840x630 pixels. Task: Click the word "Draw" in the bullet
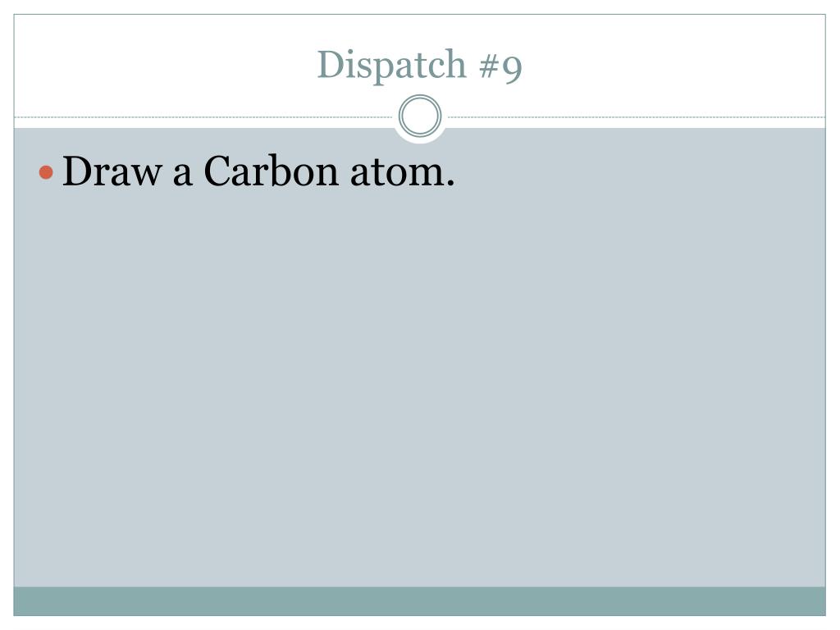[112, 171]
